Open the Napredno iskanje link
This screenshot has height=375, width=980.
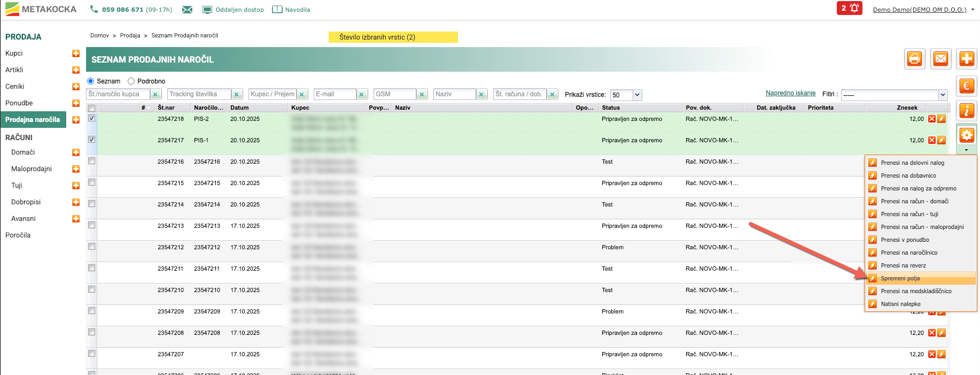pos(790,93)
